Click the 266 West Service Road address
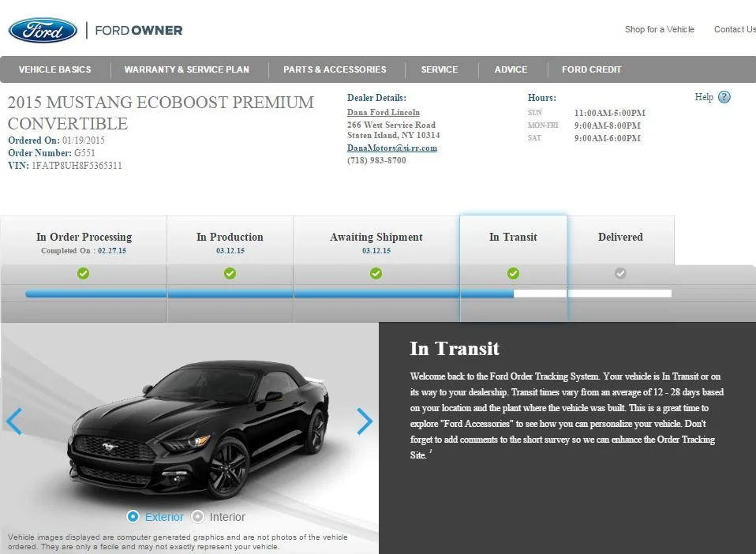The width and height of the screenshot is (756, 554). (391, 125)
